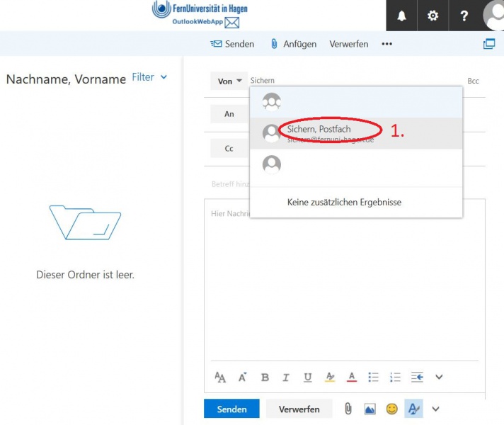The width and height of the screenshot is (504, 425).
Task: Open the font color picker
Action: coord(352,377)
